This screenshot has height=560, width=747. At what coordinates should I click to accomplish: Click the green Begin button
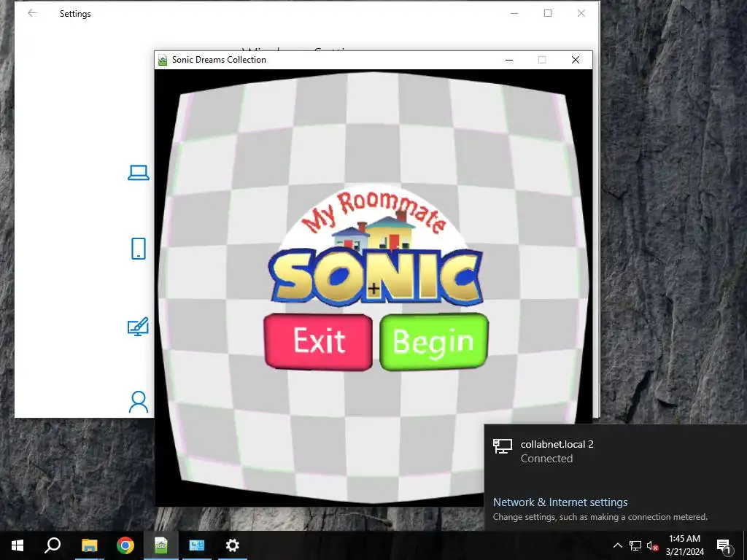(x=434, y=341)
